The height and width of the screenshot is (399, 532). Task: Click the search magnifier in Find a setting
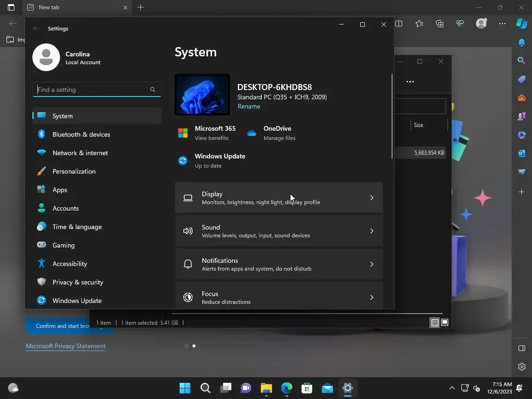pyautogui.click(x=153, y=90)
